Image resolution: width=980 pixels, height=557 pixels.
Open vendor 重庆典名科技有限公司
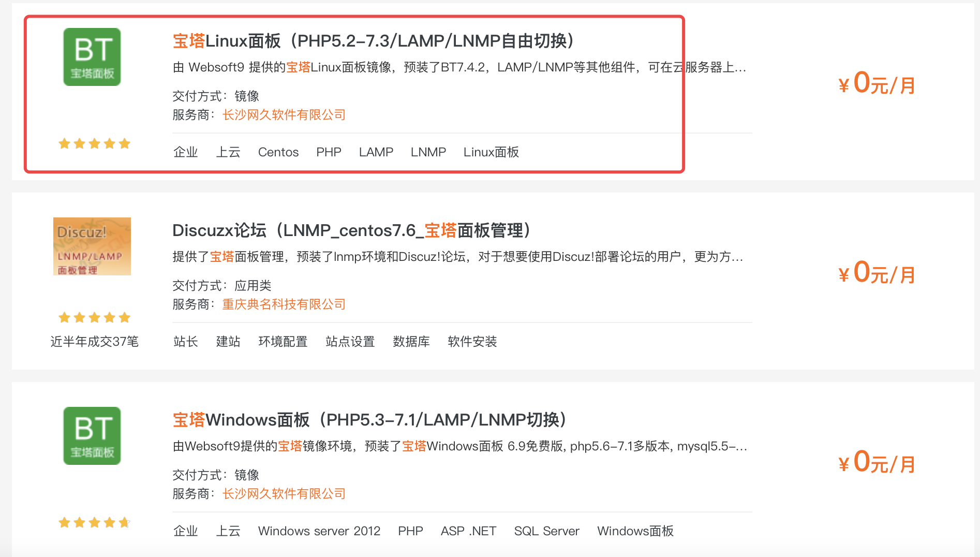[284, 304]
